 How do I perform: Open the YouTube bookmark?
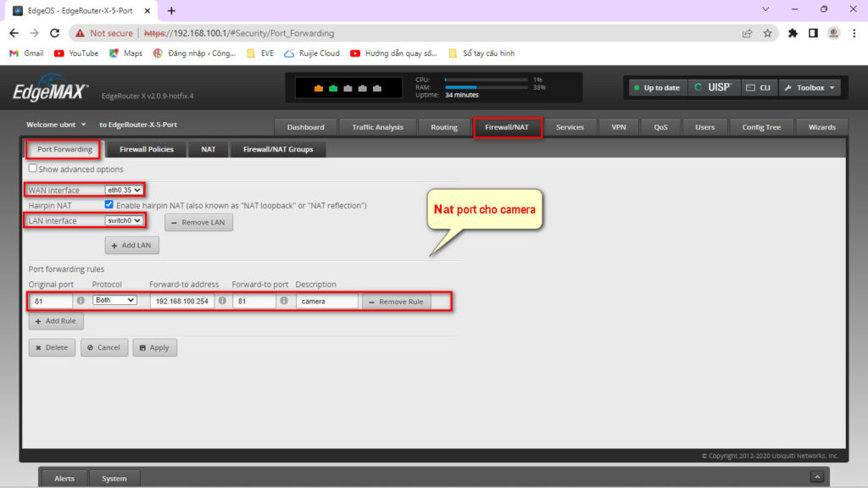(76, 53)
